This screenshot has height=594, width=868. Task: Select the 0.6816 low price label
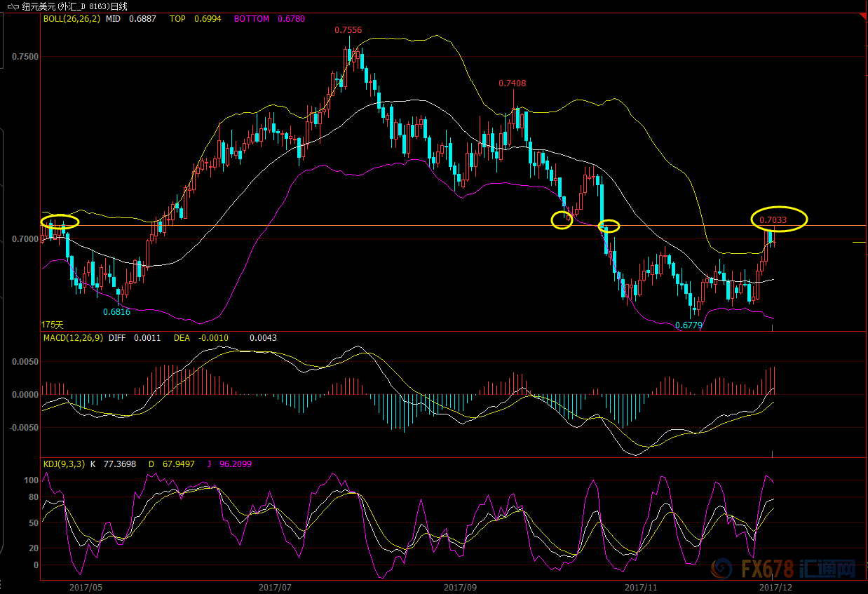pos(116,311)
